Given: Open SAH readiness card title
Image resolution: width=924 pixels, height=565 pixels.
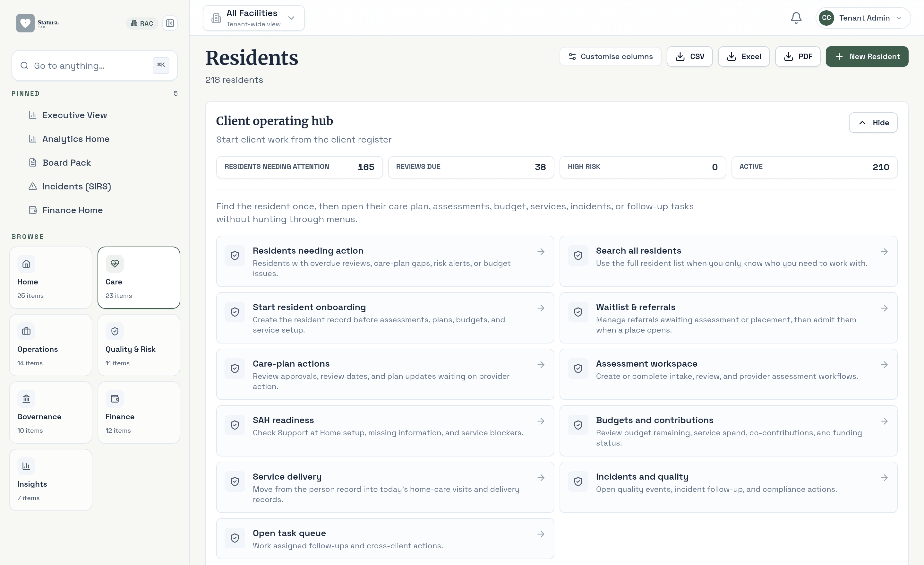Looking at the screenshot, I should (x=283, y=420).
